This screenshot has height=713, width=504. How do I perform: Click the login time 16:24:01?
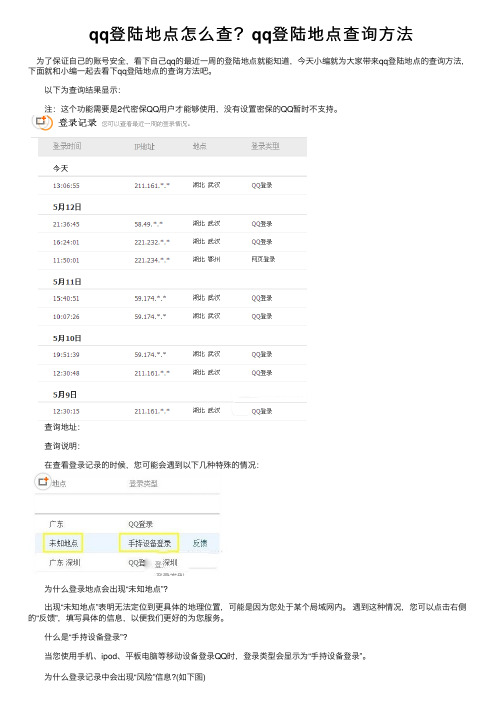tap(66, 242)
